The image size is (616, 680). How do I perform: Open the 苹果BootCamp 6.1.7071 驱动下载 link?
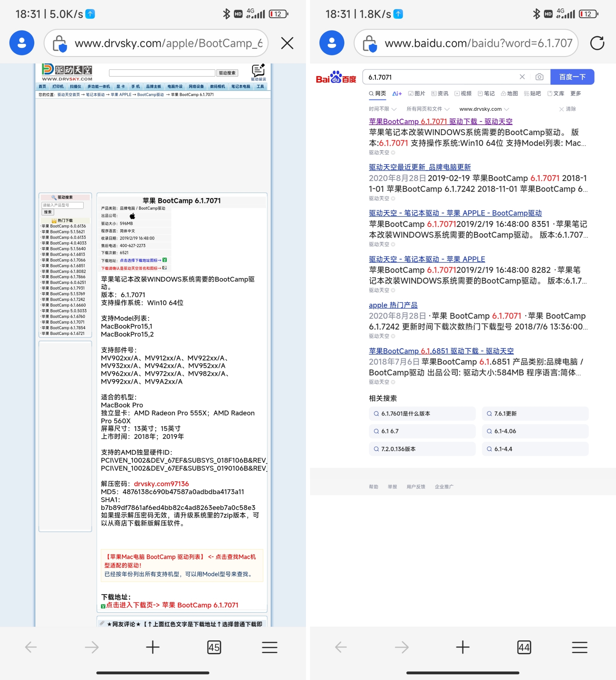(440, 121)
